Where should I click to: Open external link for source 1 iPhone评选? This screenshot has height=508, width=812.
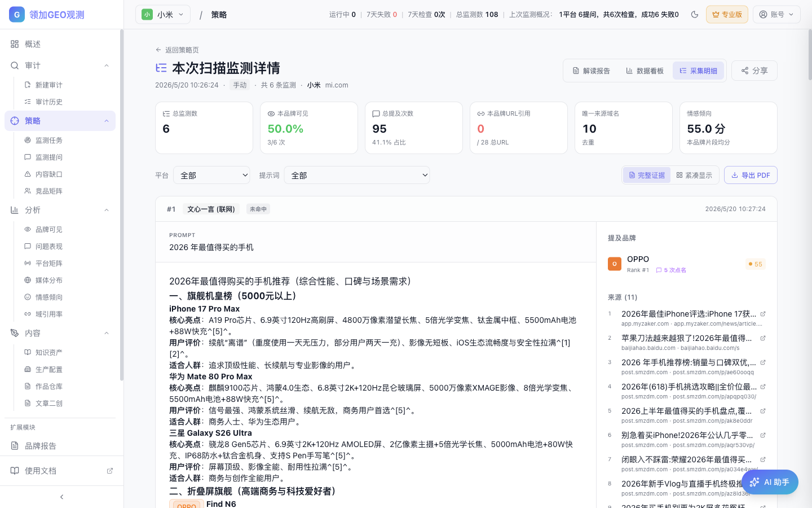tap(763, 314)
